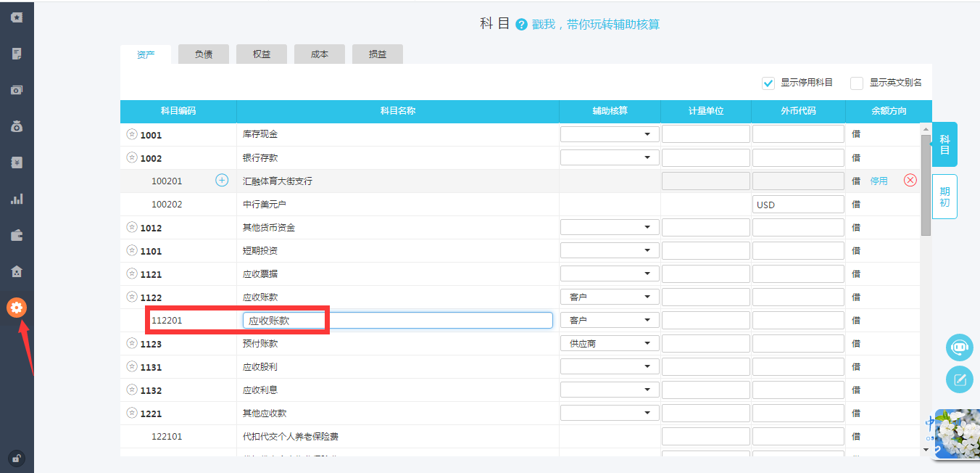Click the star icon beside 1132
The image size is (980, 473).
pyautogui.click(x=132, y=390)
